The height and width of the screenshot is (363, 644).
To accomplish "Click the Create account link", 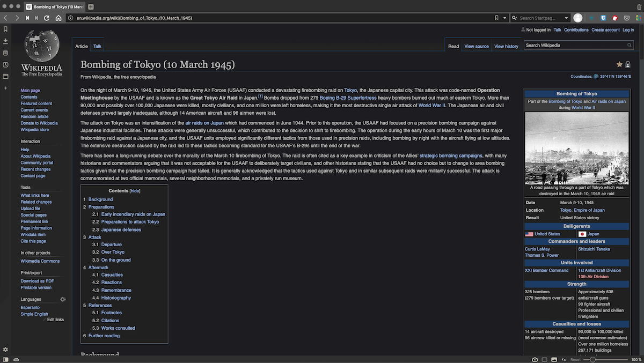I will click(x=605, y=30).
